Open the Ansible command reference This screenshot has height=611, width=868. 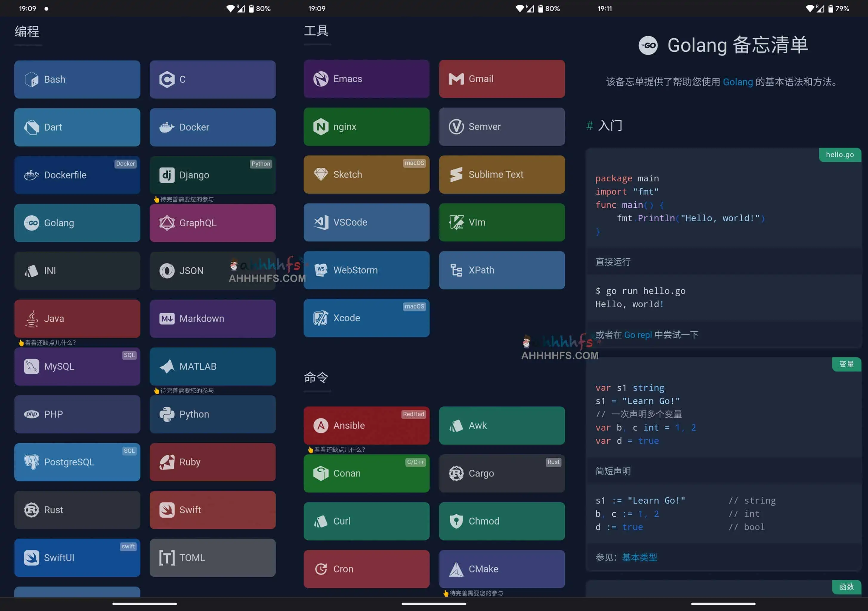(x=366, y=425)
